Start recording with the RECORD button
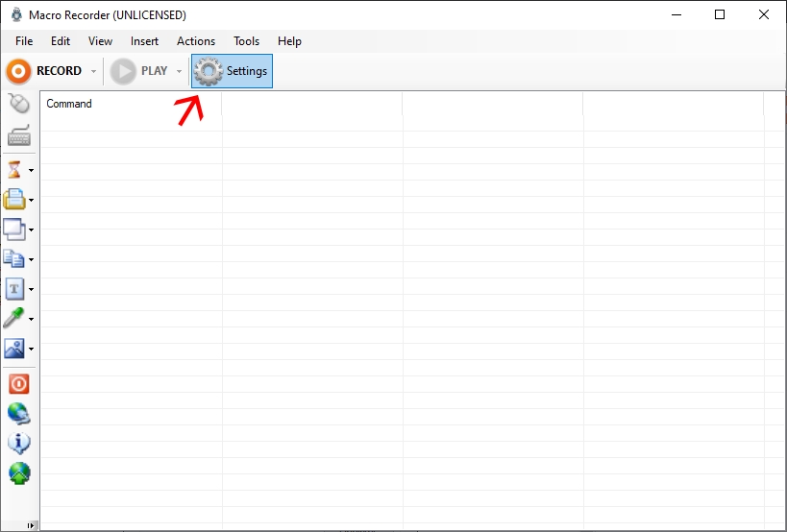 43,71
